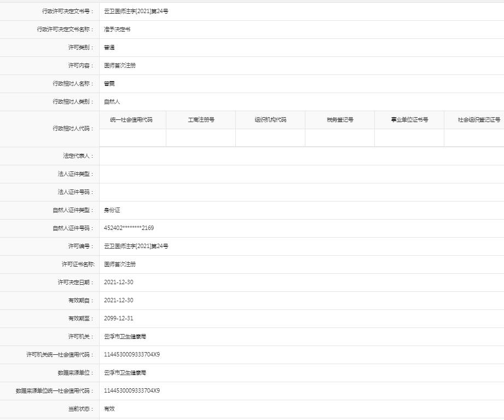Screen dimensions: 504x420
Task: Select the 许可类别 value 普通
Action: 108,48
